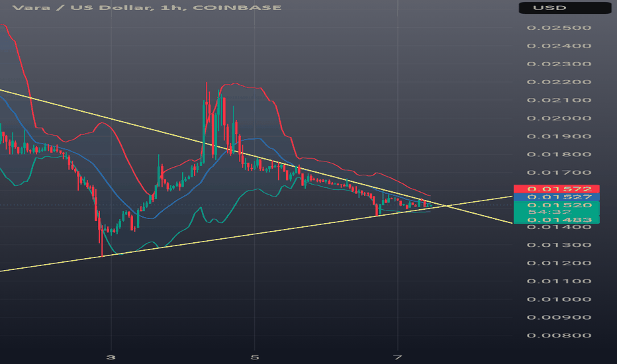Click the date label 5 on time axis
This screenshot has width=617, height=364.
click(x=255, y=357)
